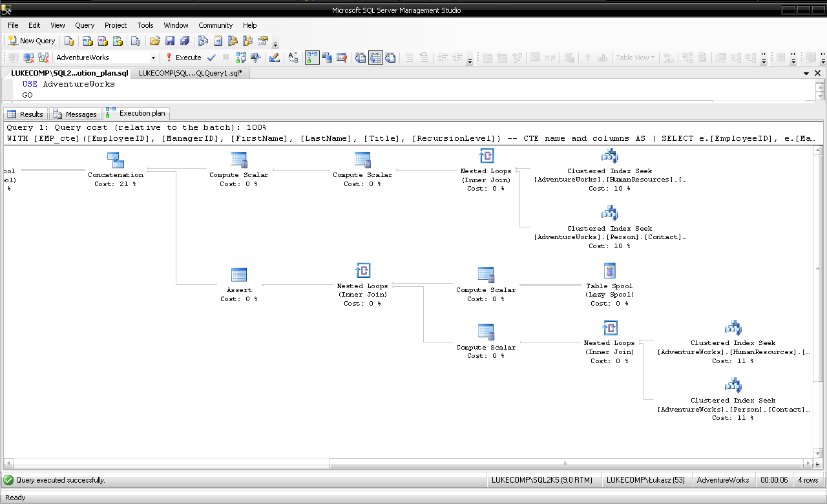Viewport: 827px width, 504px height.
Task: Open the Window menu
Action: pos(176,25)
